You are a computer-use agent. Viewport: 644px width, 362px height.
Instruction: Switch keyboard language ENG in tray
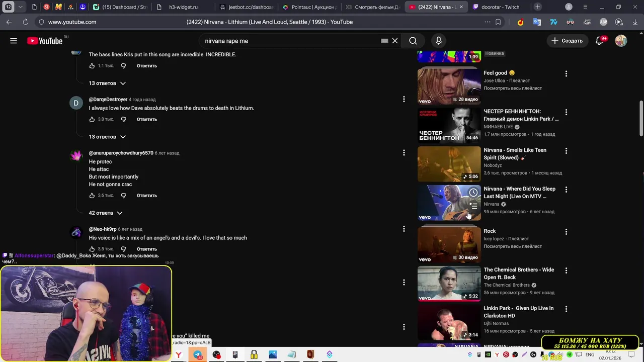(x=589, y=355)
